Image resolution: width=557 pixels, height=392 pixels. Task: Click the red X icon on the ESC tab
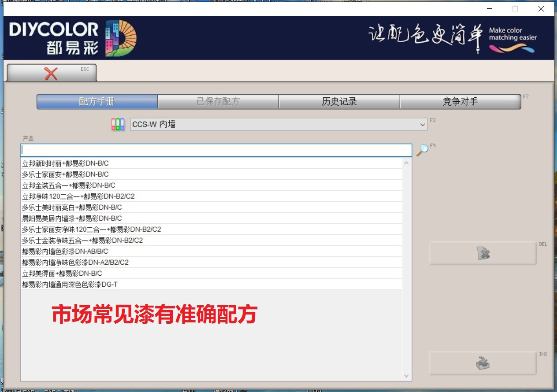coord(52,73)
